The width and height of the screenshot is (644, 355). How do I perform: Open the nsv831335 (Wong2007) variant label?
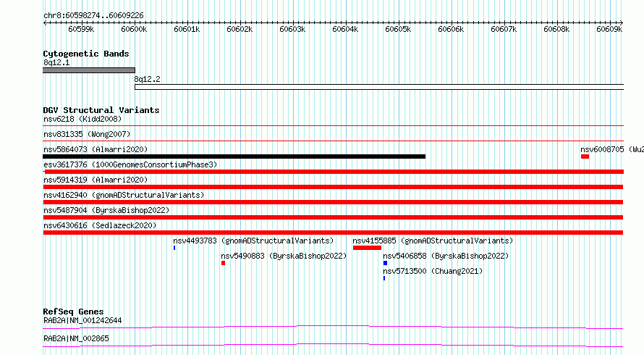click(87, 134)
